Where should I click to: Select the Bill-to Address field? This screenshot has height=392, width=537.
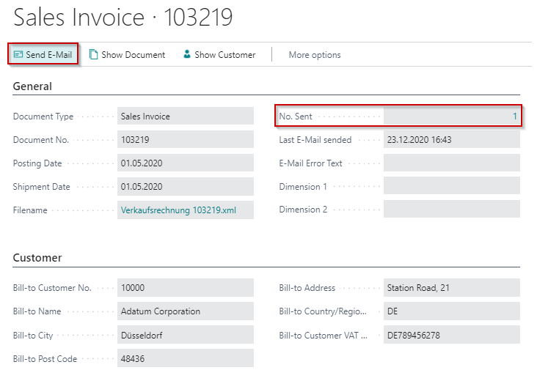(x=451, y=288)
